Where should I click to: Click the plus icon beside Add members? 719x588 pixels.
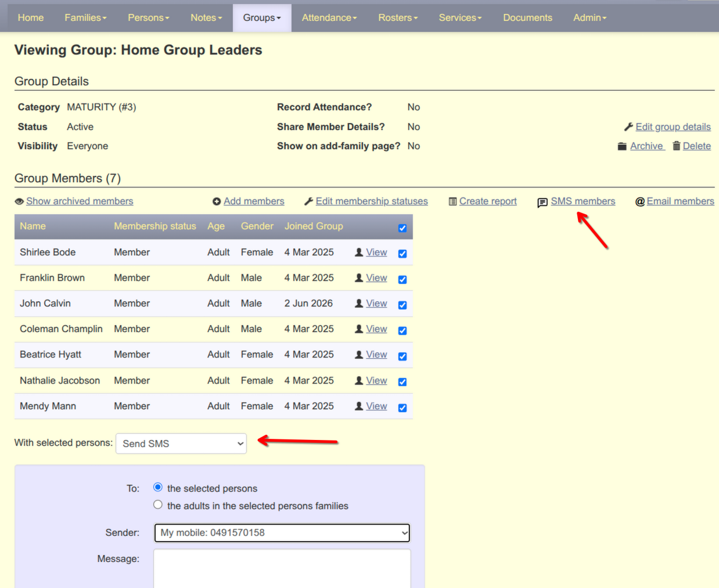point(217,201)
